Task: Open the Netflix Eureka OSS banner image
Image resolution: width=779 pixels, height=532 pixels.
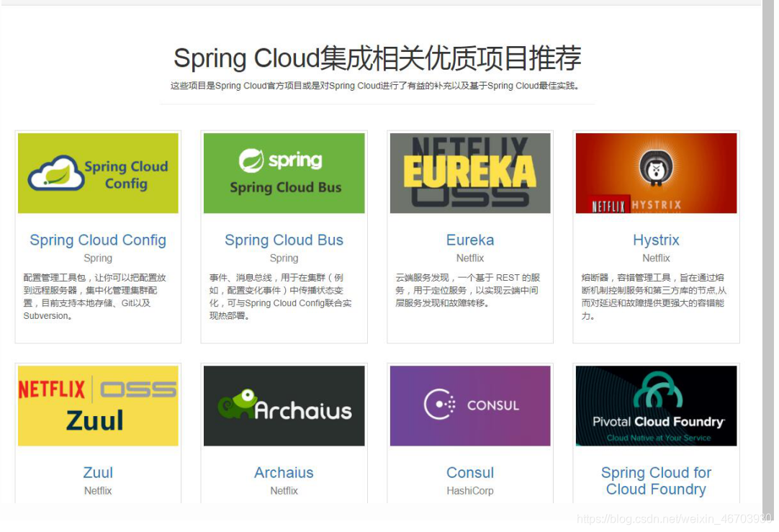Action: [x=470, y=173]
